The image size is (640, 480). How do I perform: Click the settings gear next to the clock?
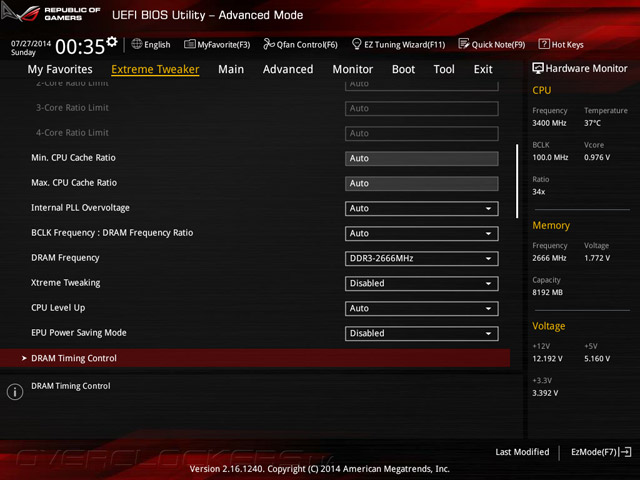(112, 41)
